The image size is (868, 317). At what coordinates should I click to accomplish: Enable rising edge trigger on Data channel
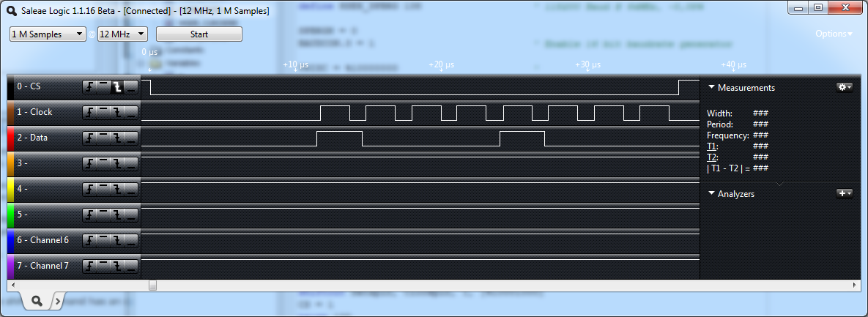pos(89,138)
